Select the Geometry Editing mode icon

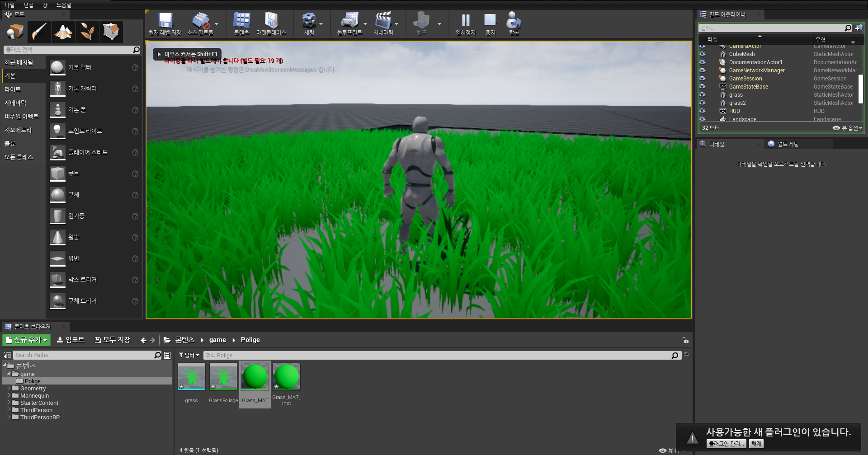pos(111,32)
